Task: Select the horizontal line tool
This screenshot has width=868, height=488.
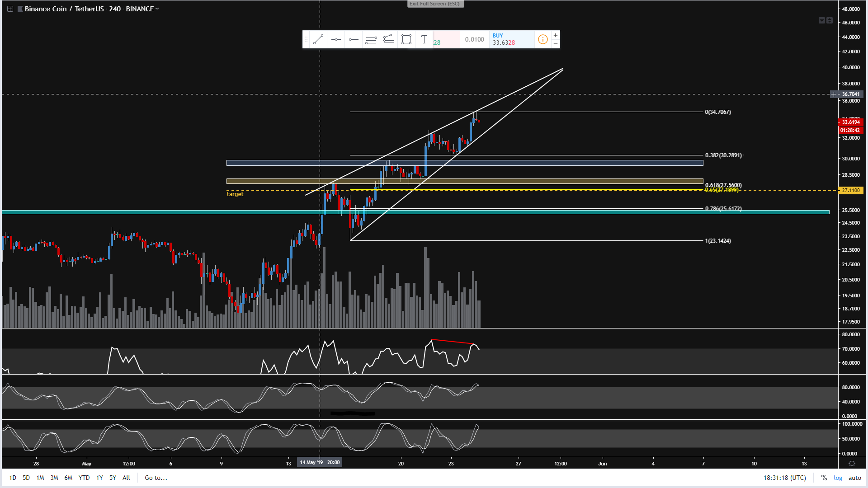Action: pos(336,39)
